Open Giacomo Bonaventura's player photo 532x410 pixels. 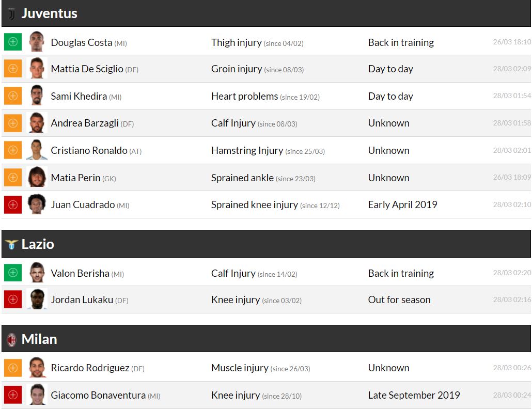(37, 395)
